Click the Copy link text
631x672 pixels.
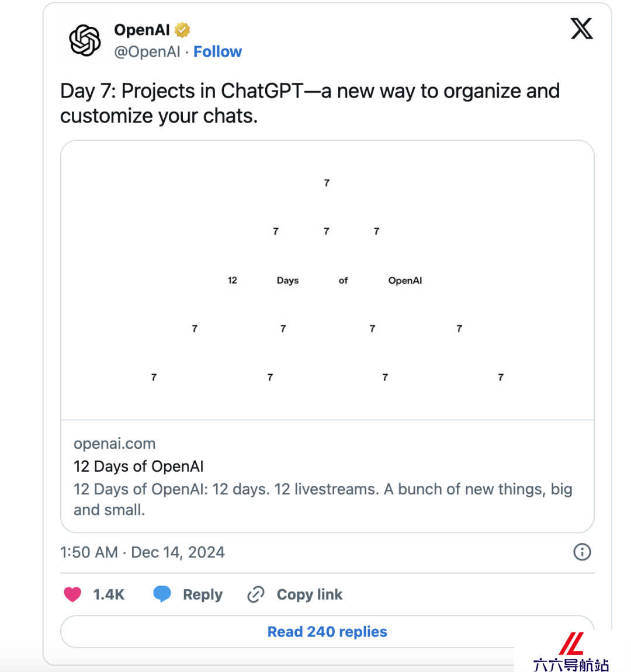310,595
